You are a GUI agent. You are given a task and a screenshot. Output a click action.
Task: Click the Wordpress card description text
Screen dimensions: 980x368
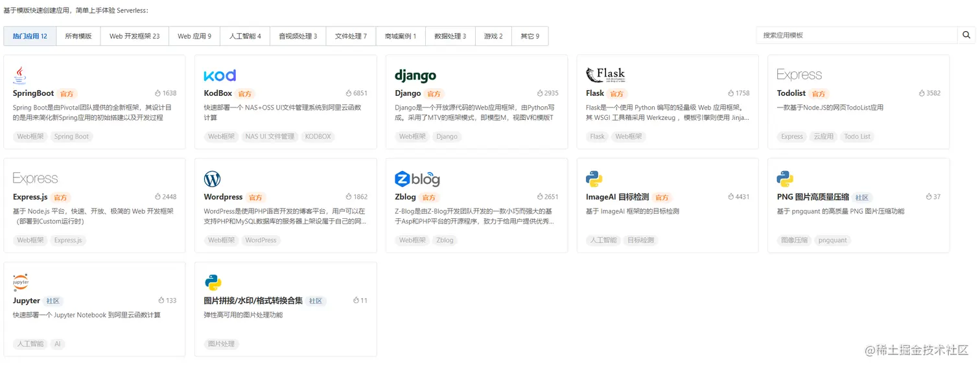[285, 216]
